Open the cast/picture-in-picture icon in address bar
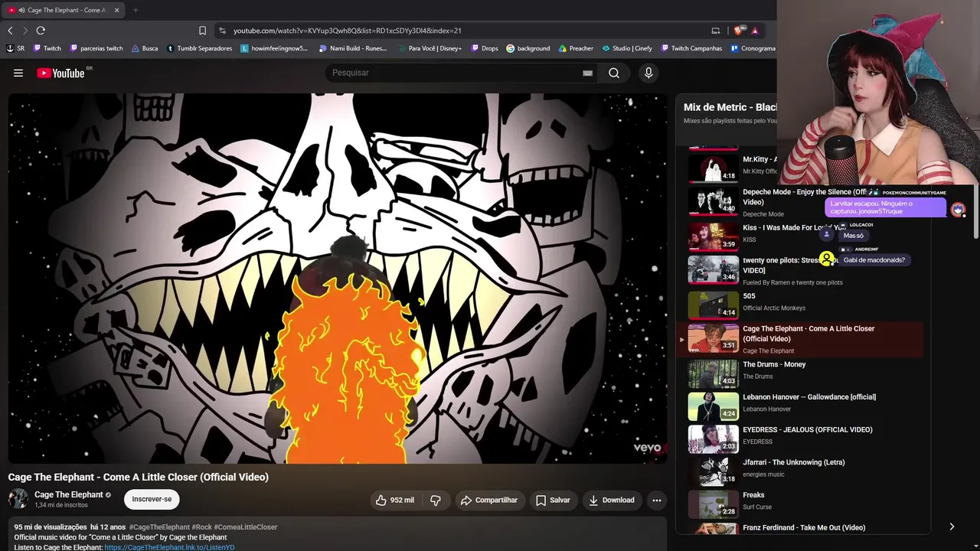The height and width of the screenshot is (551, 980). (716, 31)
